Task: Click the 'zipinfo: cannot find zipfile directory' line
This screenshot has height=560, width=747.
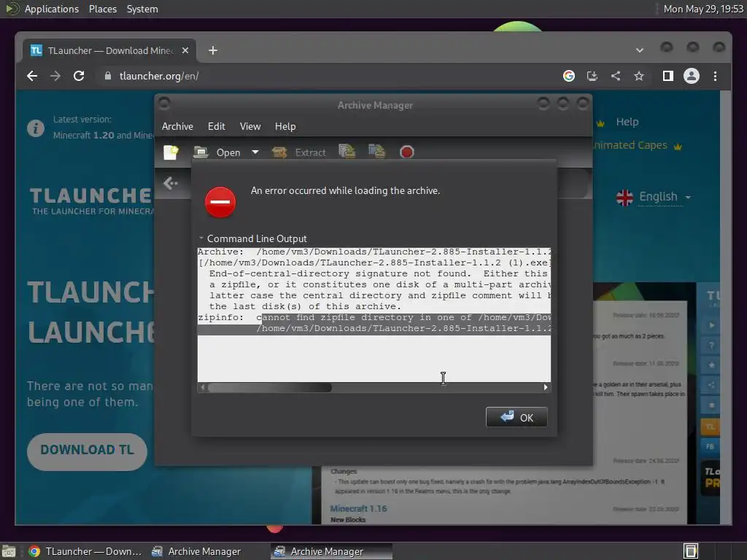Action: click(374, 318)
